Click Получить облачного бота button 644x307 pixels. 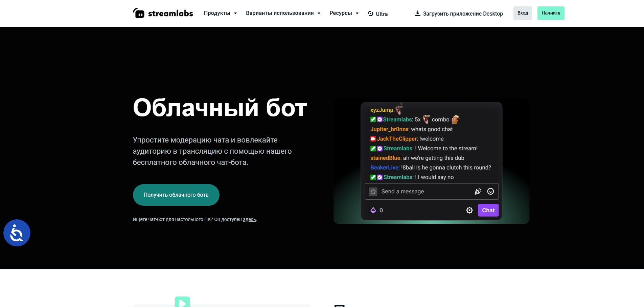pos(176,195)
